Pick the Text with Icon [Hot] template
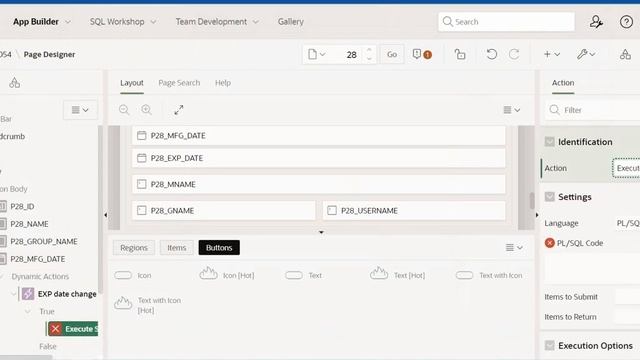Image resolution: width=640 pixels, height=360 pixels. pos(148,305)
